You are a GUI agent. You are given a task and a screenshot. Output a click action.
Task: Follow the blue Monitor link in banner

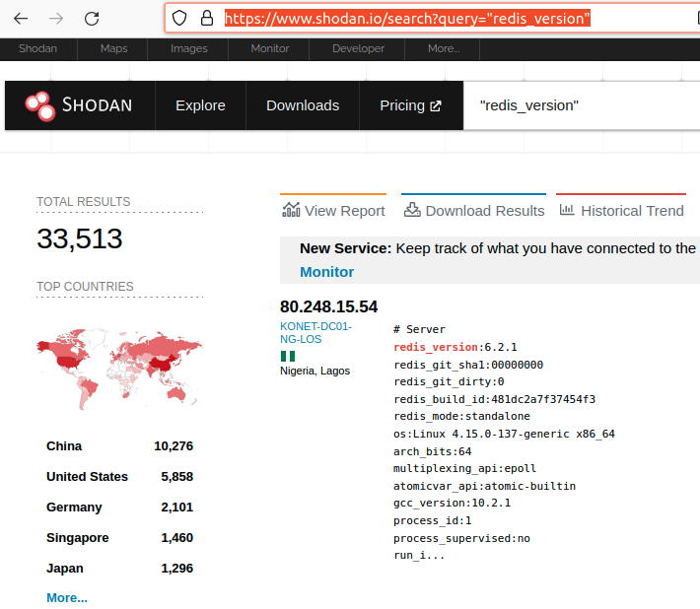[326, 272]
